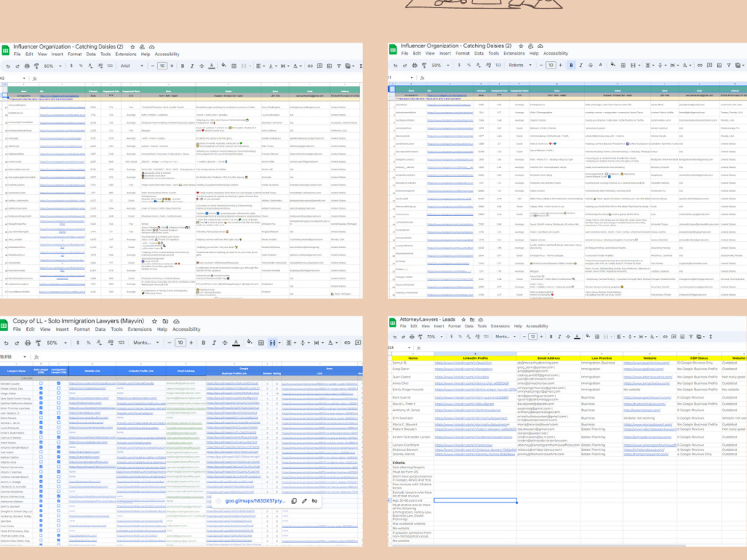This screenshot has height=560, width=747.
Task: Click Undo in top-left Influencer Organization sheet
Action: pyautogui.click(x=7, y=66)
